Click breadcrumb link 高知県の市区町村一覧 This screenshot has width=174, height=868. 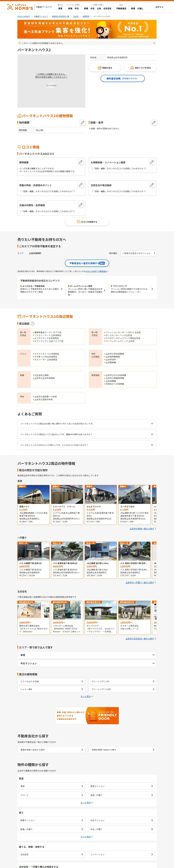pos(60,16)
